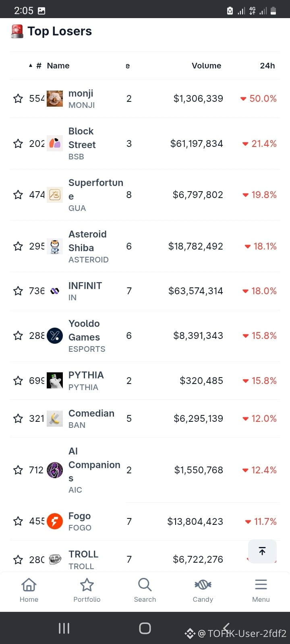Toggle favorite star for INFINIT
Viewport: 290px width, 644px height.
pos(18,291)
